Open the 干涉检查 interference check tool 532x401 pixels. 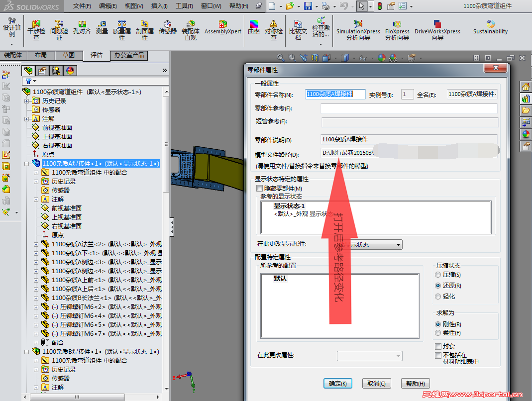click(36, 30)
